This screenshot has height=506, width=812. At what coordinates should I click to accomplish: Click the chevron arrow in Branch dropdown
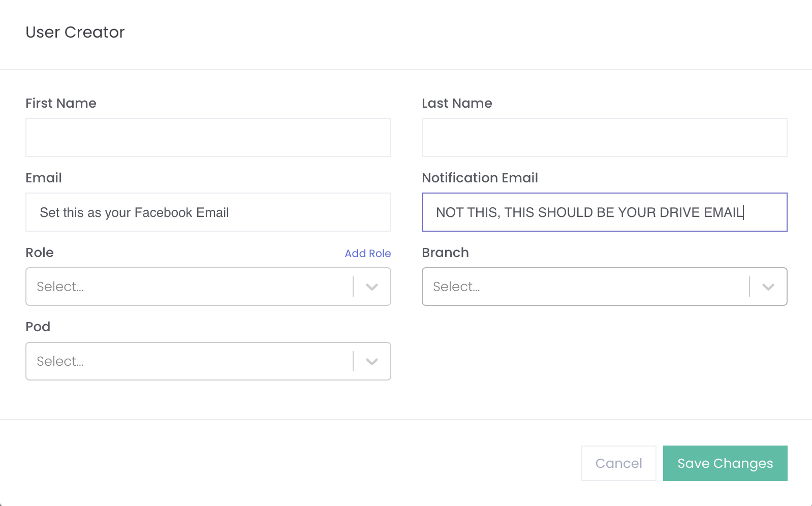(768, 287)
